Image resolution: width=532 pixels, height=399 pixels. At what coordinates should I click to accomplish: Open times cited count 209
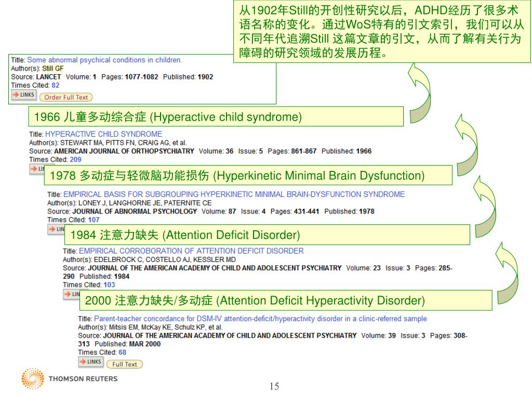pyautogui.click(x=75, y=159)
